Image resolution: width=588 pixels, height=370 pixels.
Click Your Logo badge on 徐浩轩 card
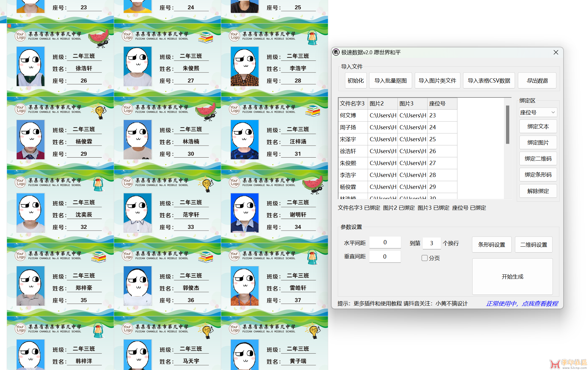click(21, 36)
